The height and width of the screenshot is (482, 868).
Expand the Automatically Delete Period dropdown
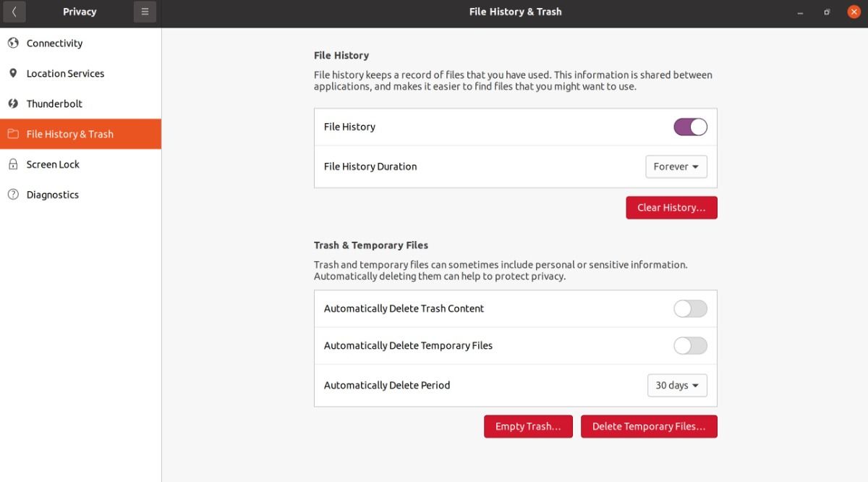pos(676,386)
